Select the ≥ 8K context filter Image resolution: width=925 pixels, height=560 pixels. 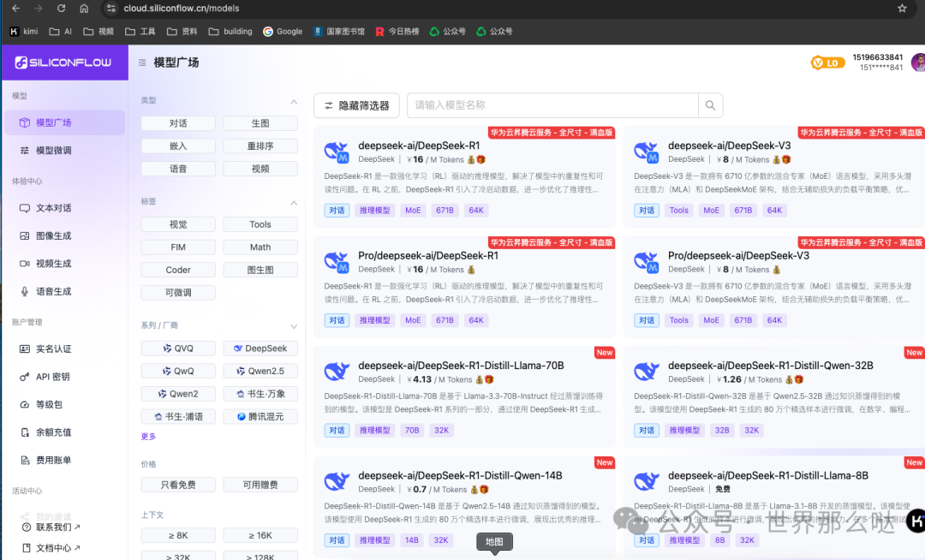178,535
